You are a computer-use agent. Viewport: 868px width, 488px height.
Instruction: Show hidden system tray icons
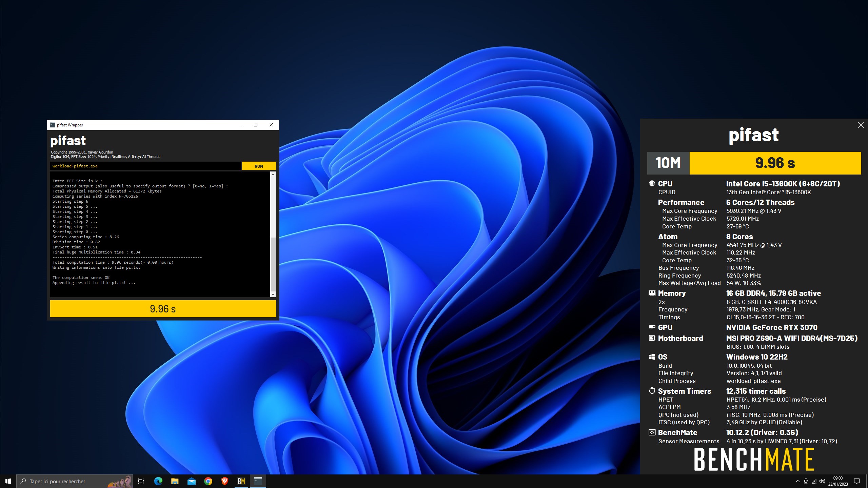pos(797,481)
